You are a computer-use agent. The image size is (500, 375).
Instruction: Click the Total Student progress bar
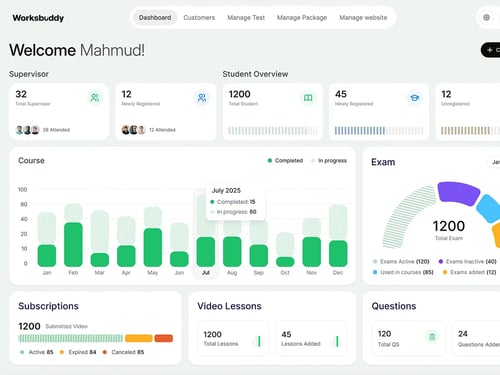click(273, 131)
